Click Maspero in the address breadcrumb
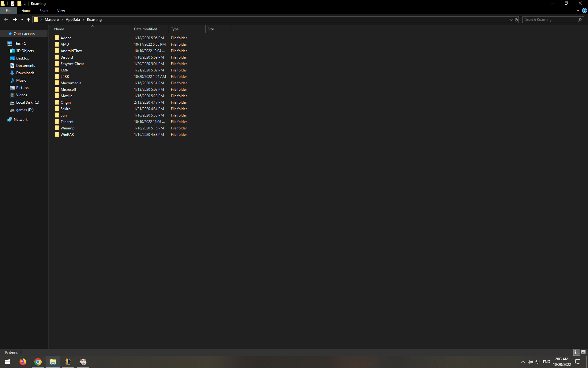588x368 pixels. click(x=52, y=20)
